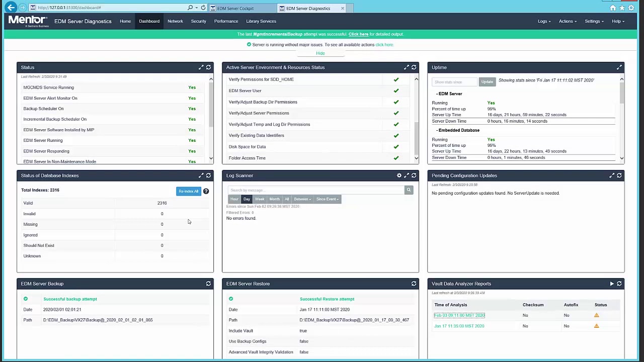Click the log search magnifier button
Viewport: 644px width, 362px height.
[x=409, y=190]
